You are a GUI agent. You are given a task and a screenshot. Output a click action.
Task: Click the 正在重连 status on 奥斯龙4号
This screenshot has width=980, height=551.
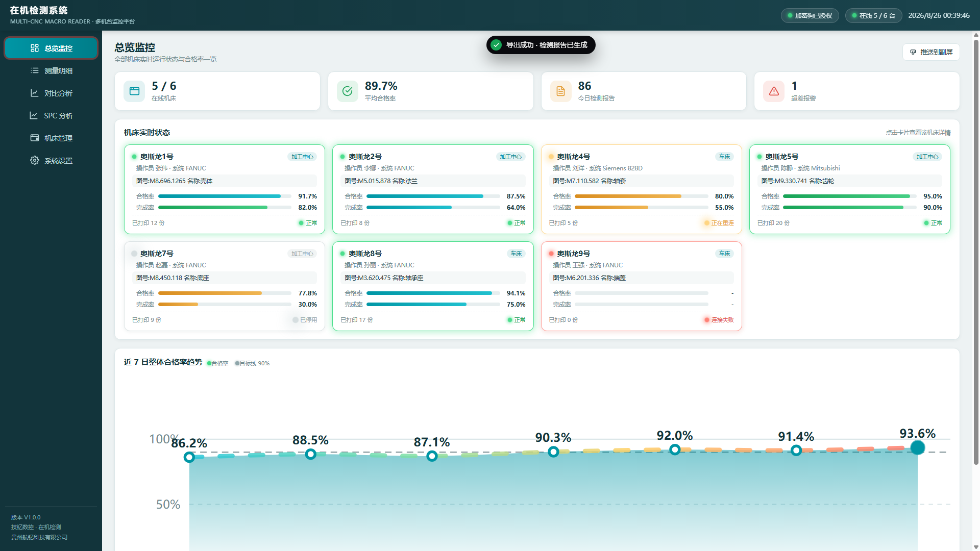point(719,223)
